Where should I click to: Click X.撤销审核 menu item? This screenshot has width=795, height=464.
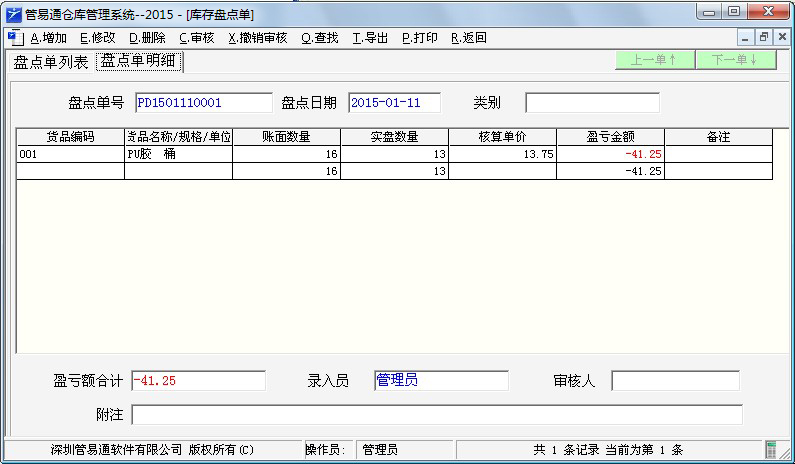tap(258, 38)
